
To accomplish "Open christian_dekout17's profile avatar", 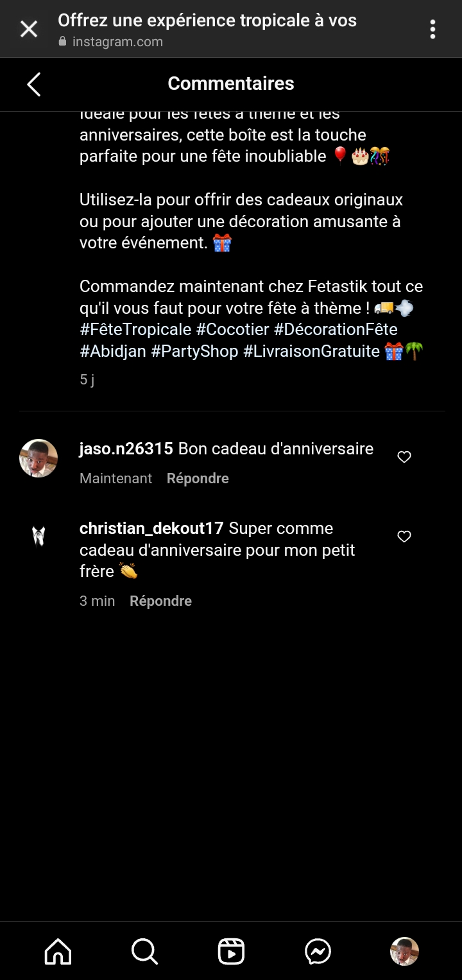I will [38, 536].
